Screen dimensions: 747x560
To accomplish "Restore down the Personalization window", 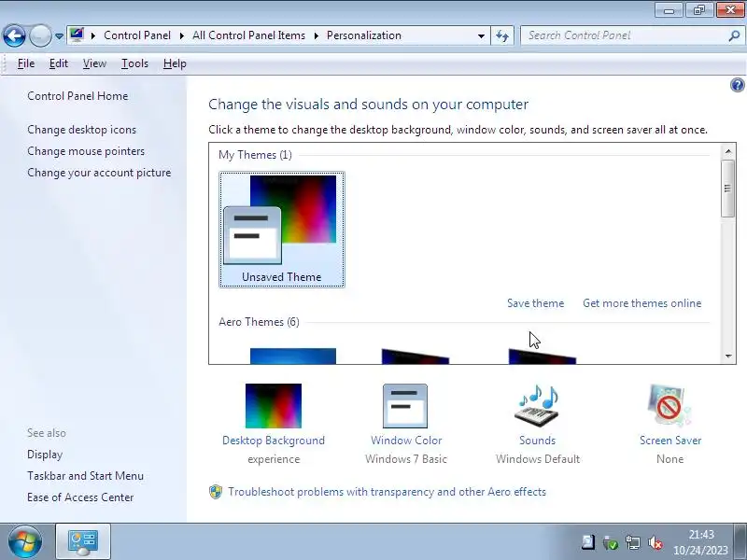I will (699, 10).
